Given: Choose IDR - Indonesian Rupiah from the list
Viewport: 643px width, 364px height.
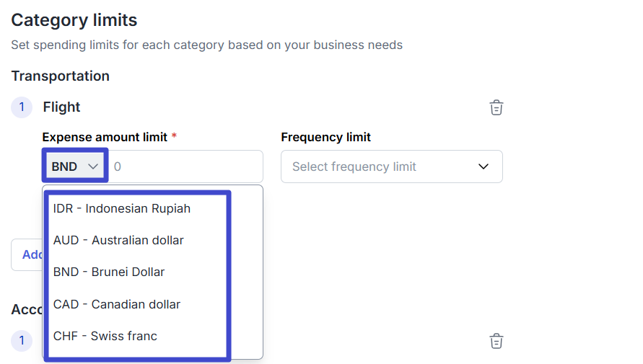Looking at the screenshot, I should pos(122,208).
